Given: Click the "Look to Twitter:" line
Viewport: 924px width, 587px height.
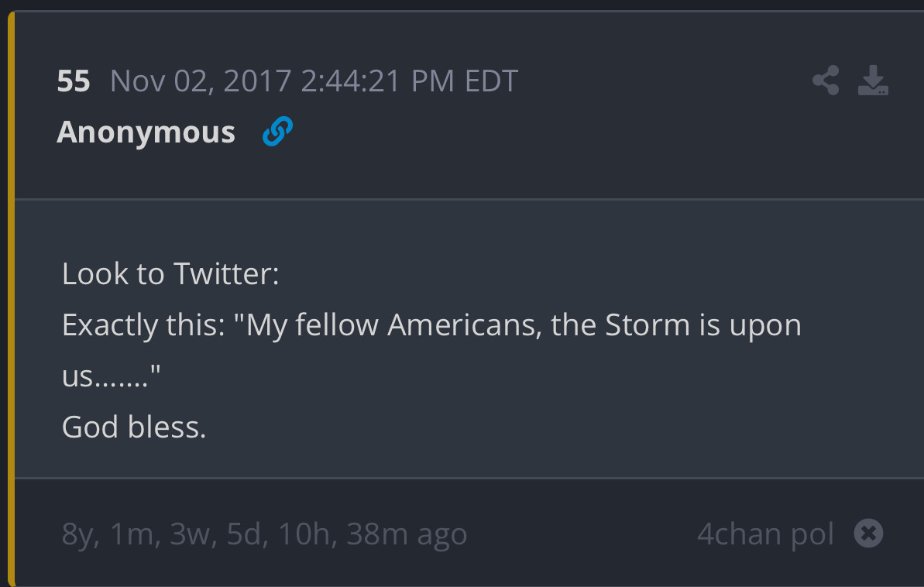Looking at the screenshot, I should (170, 273).
